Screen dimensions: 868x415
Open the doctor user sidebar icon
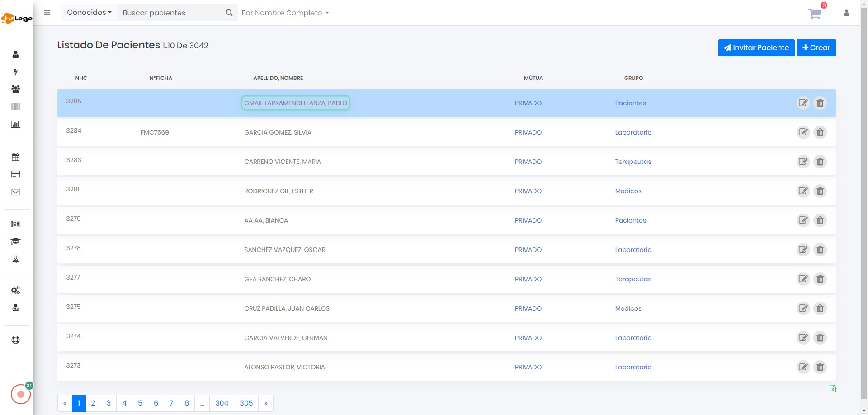pyautogui.click(x=15, y=308)
